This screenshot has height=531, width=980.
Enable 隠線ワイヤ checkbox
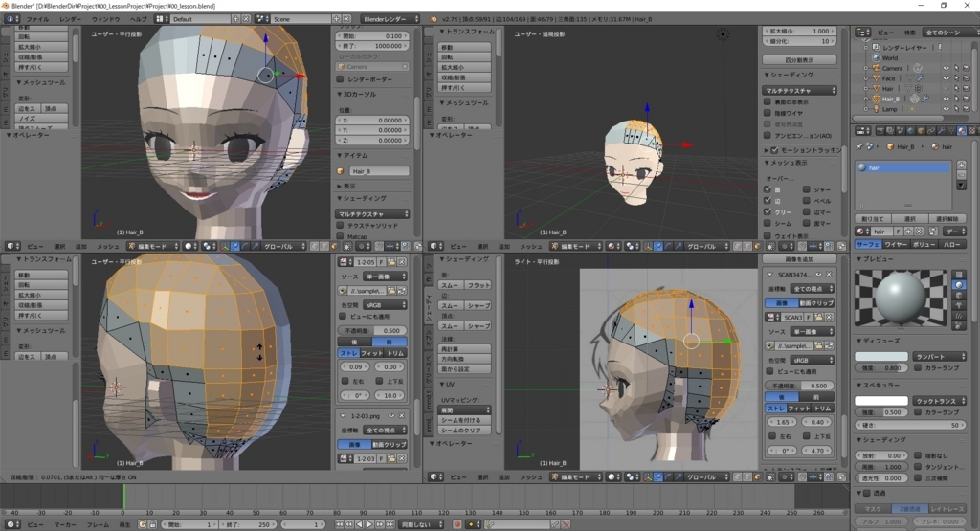click(768, 113)
